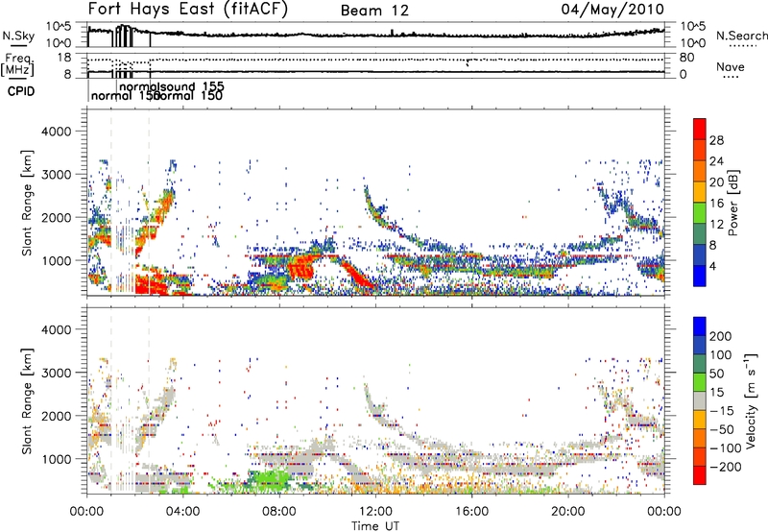Click the '20:00' time tick label
This screenshot has height=532, width=768.
click(568, 512)
